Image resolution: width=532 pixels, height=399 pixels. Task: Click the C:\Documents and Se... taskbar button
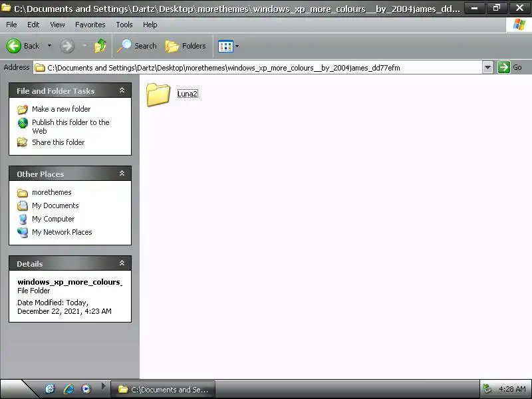(x=163, y=390)
